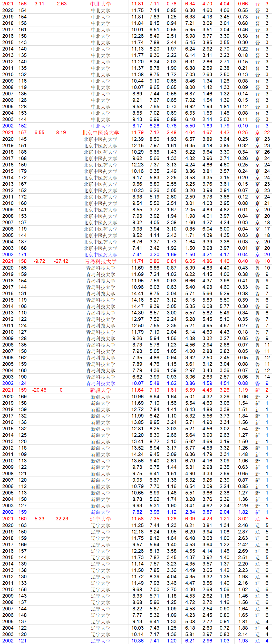The width and height of the screenshot is (272, 644).
Task: Select the 青岛科技大学 name cell in 2009 row
Action: tap(101, 339)
